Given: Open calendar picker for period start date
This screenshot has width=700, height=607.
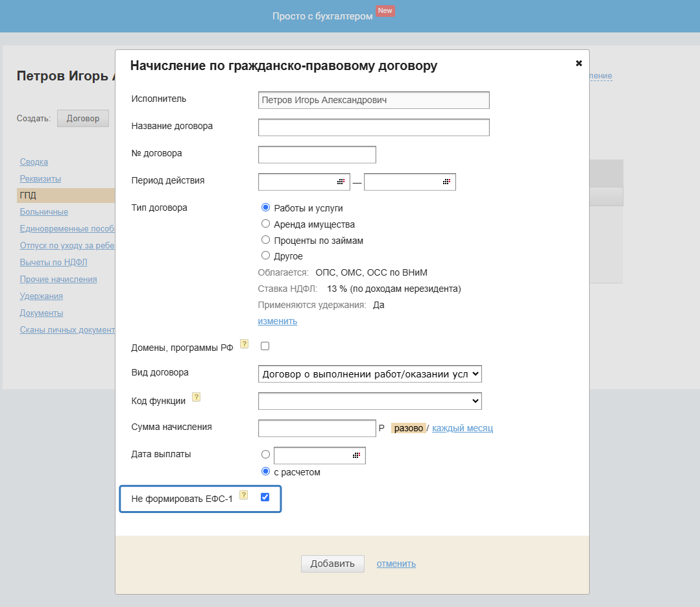Looking at the screenshot, I should coord(341,182).
